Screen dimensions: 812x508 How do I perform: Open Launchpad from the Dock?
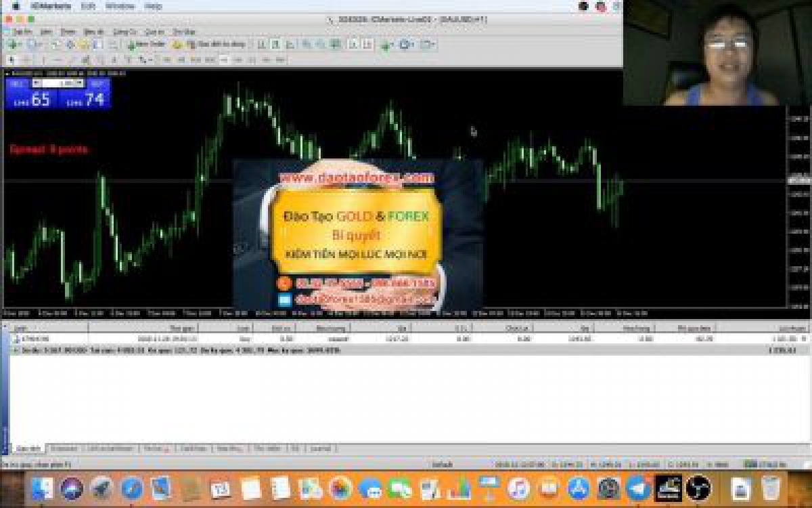[x=101, y=488]
